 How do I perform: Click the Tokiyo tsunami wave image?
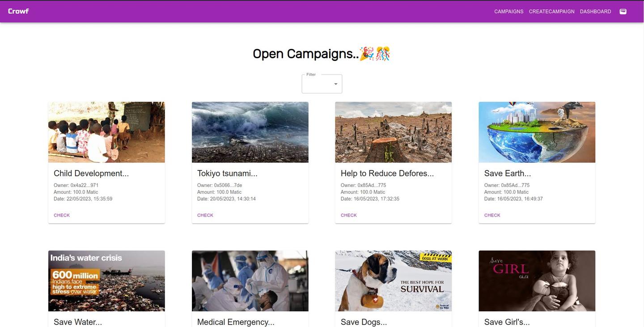click(x=250, y=132)
